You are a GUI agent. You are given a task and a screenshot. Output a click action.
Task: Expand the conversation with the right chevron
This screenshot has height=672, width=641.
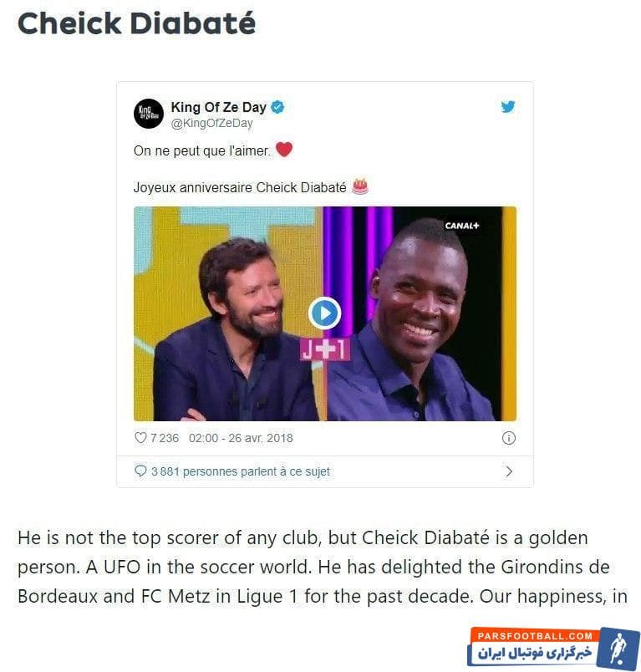[x=509, y=471]
